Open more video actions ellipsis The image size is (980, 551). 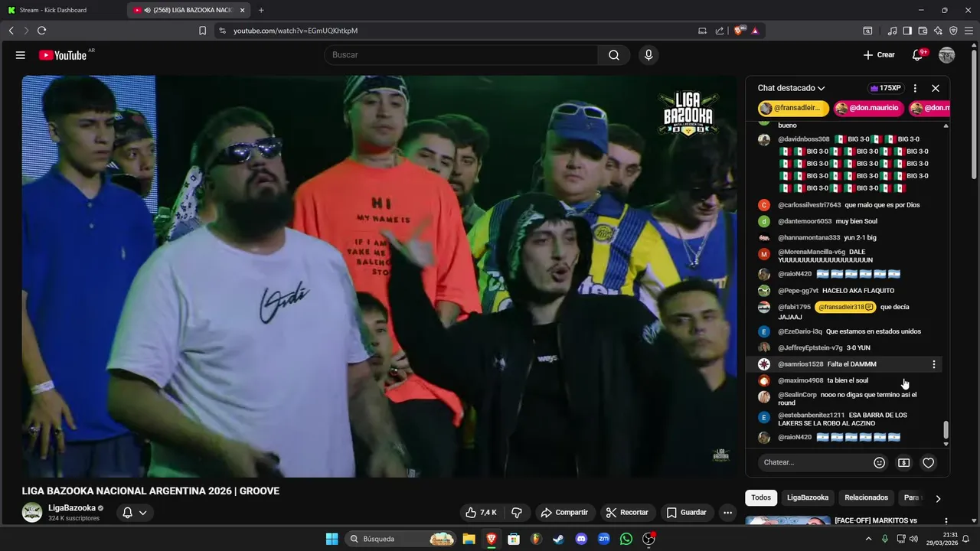click(x=728, y=513)
